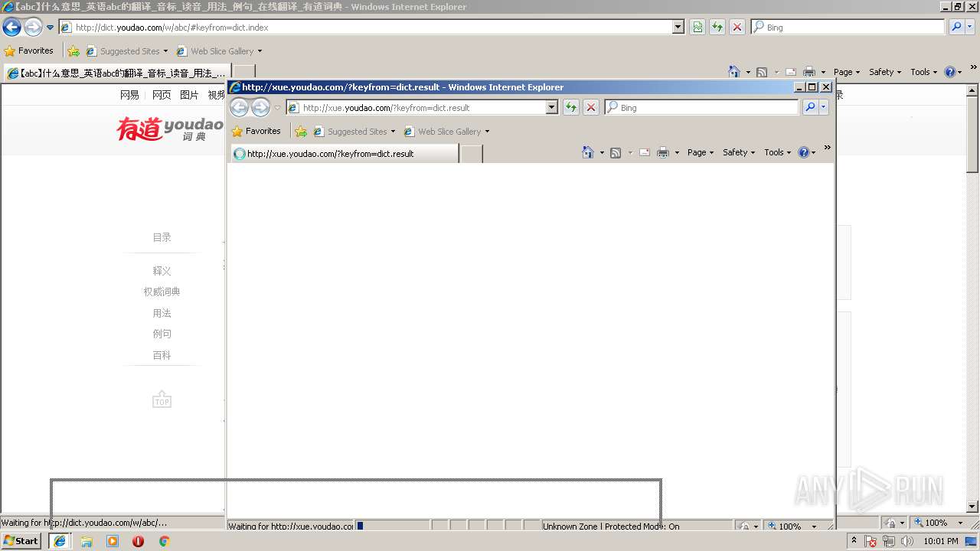Jump to 释义 section in sidebar
Screen dimensions: 980x551
162,271
